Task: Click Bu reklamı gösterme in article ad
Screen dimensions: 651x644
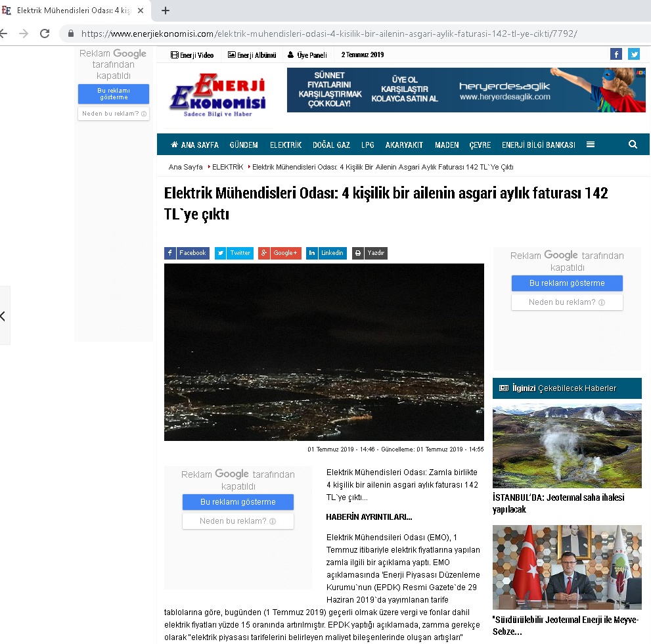Action: point(238,502)
